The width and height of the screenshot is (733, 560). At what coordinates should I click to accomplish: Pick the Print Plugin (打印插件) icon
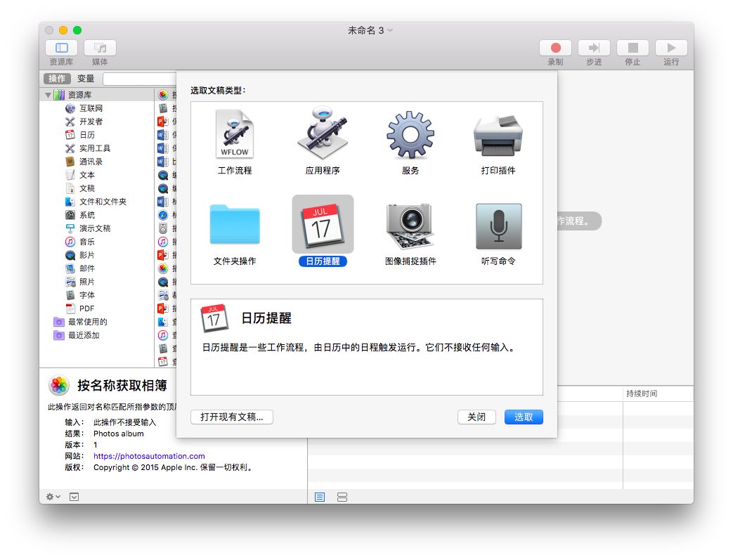point(498,135)
